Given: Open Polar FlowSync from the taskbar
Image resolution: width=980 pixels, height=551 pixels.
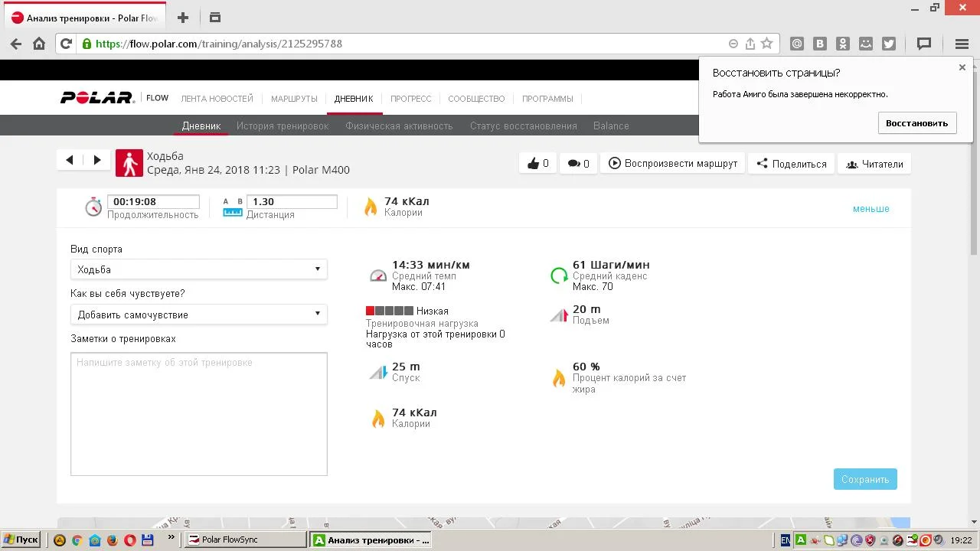Looking at the screenshot, I should click(245, 540).
